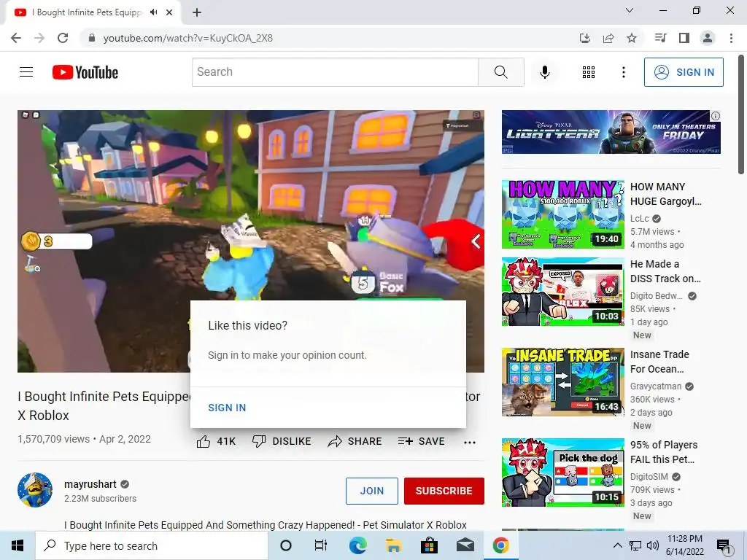Close the YouTube browser tab
Image resolution: width=747 pixels, height=560 pixels.
169,12
